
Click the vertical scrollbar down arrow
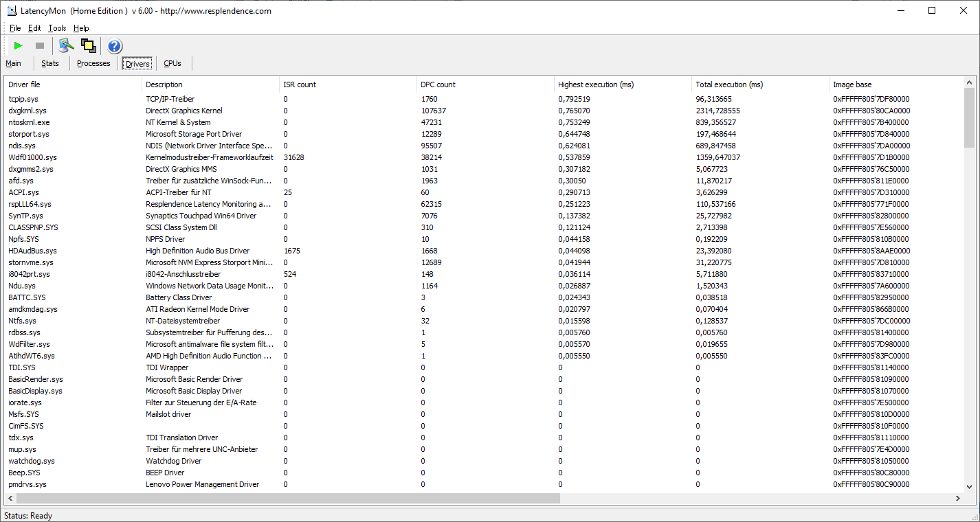coord(969,486)
